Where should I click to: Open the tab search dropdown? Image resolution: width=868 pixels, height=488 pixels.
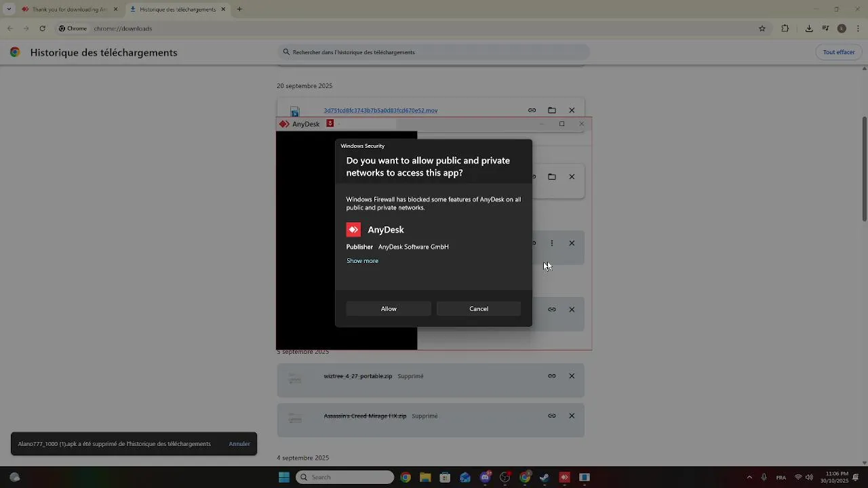9,9
